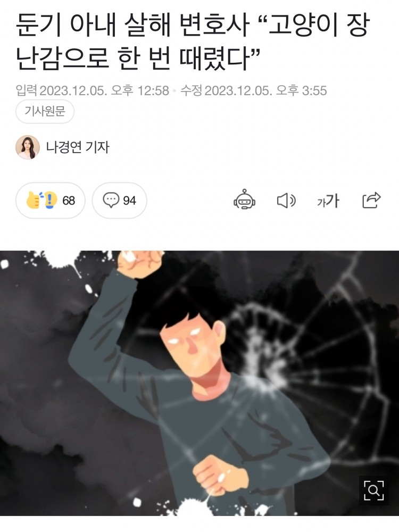Screen dimensions: 399x532
Task: Tap the thumbs-up reaction emoji
Action: [34, 200]
